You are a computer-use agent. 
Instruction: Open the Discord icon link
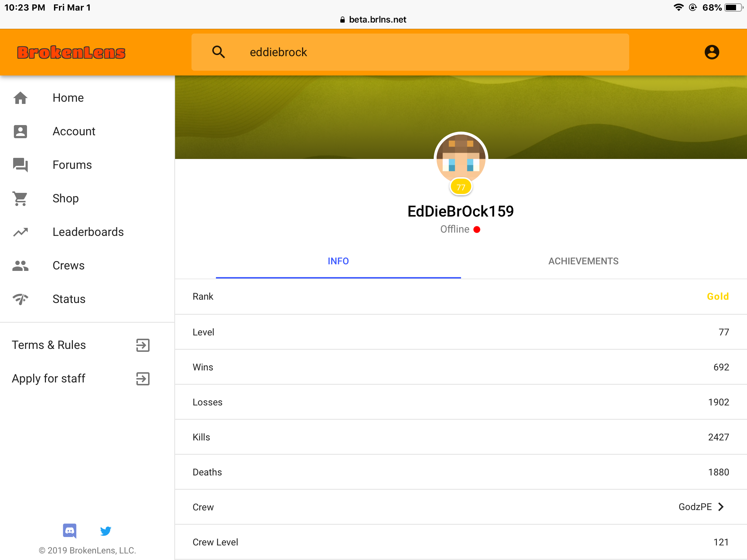tap(70, 531)
